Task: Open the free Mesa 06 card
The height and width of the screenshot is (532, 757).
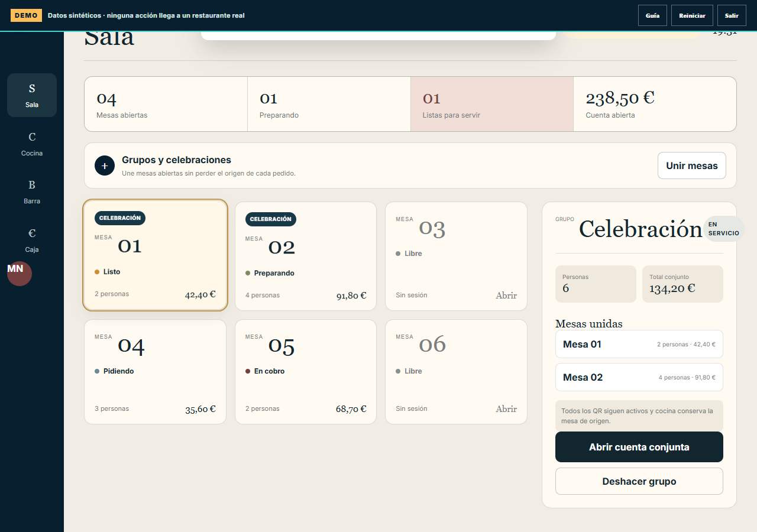Action: 456,372
